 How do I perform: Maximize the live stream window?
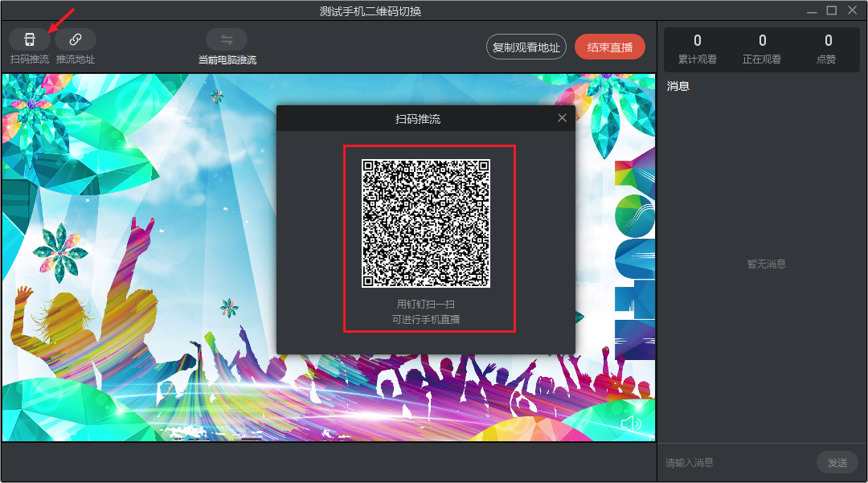coord(832,10)
